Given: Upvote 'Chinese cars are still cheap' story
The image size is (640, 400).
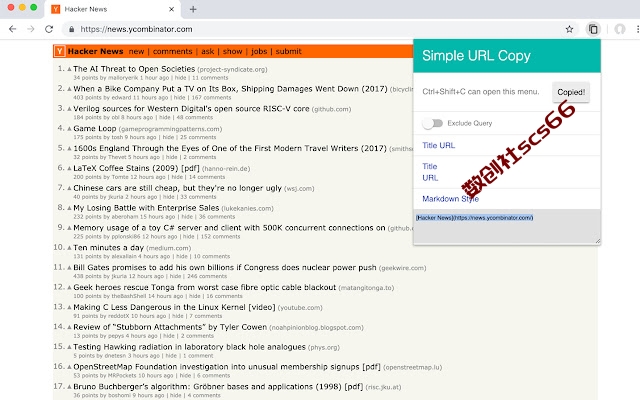Looking at the screenshot, I should 69,188.
